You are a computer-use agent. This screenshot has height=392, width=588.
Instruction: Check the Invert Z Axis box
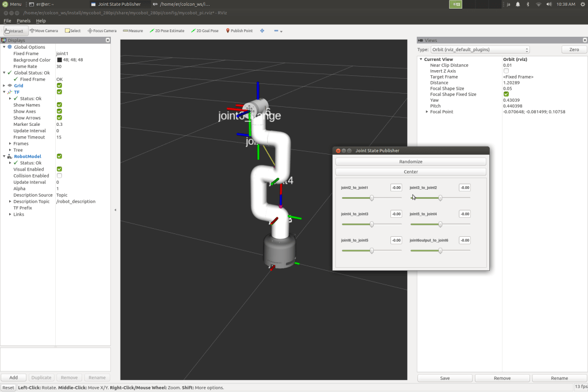point(506,71)
